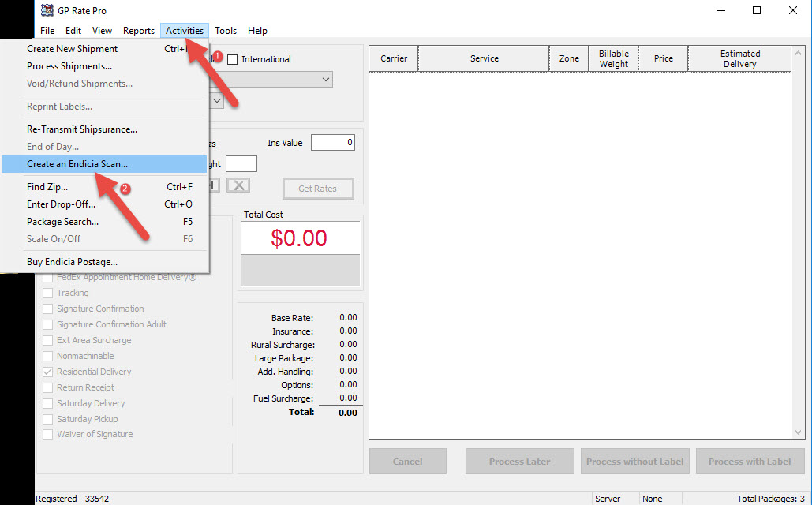
Task: Click the X icon to clear weight
Action: [240, 184]
